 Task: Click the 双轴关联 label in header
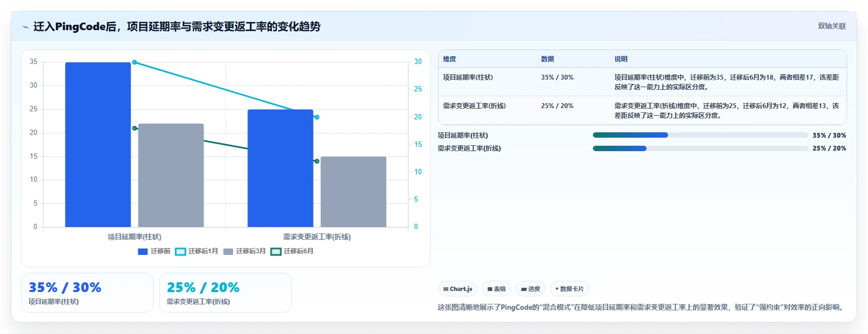831,26
